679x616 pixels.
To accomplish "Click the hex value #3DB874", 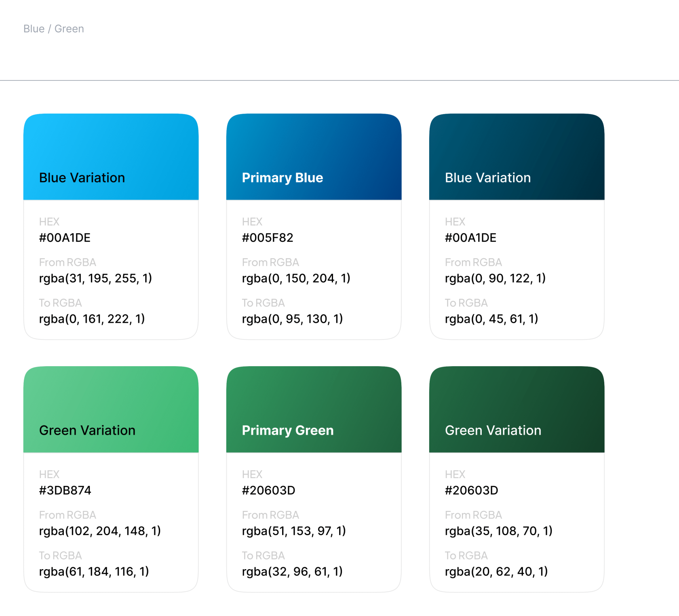I will point(65,490).
